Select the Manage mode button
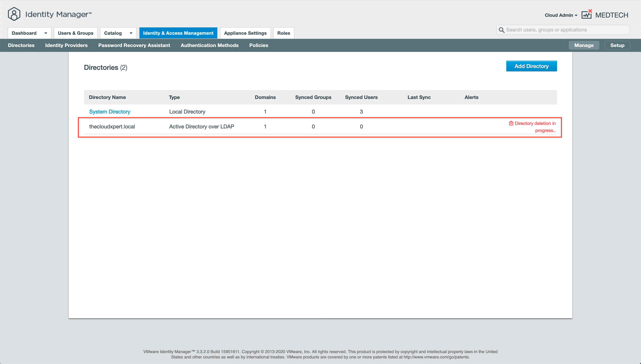 pos(584,45)
